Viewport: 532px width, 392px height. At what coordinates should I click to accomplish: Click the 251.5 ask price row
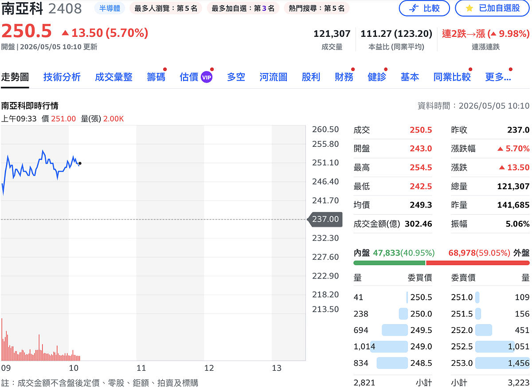coord(490,314)
